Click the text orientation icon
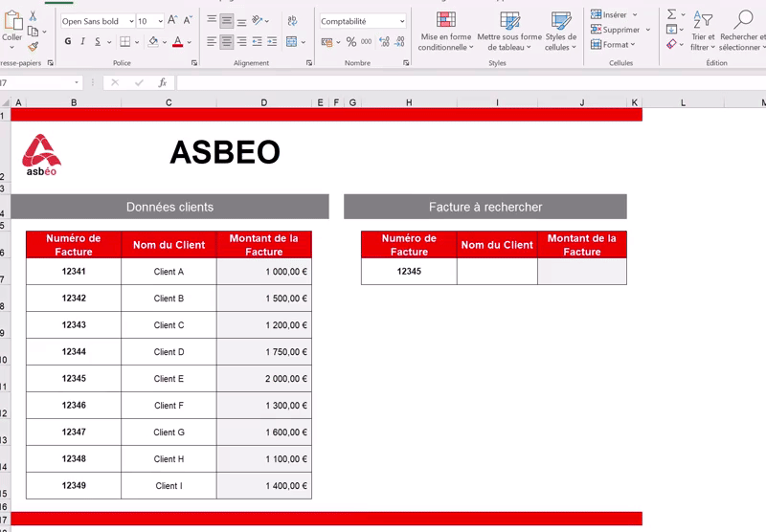 258,20
